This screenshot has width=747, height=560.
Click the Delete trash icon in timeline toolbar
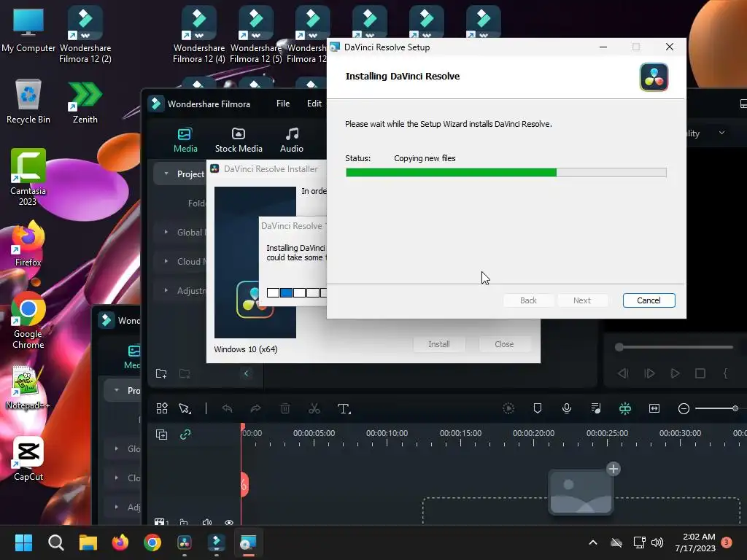point(285,408)
